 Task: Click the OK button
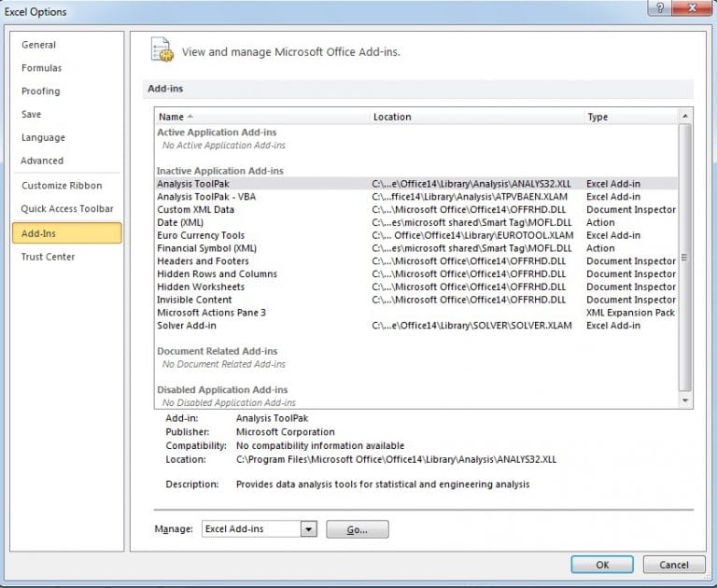602,565
